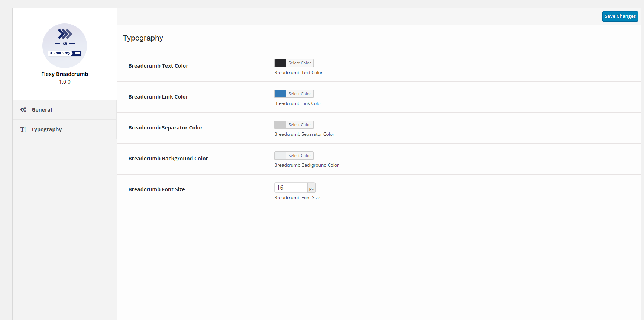This screenshot has width=644, height=320.
Task: Switch to the Typography tab
Action: [x=46, y=129]
